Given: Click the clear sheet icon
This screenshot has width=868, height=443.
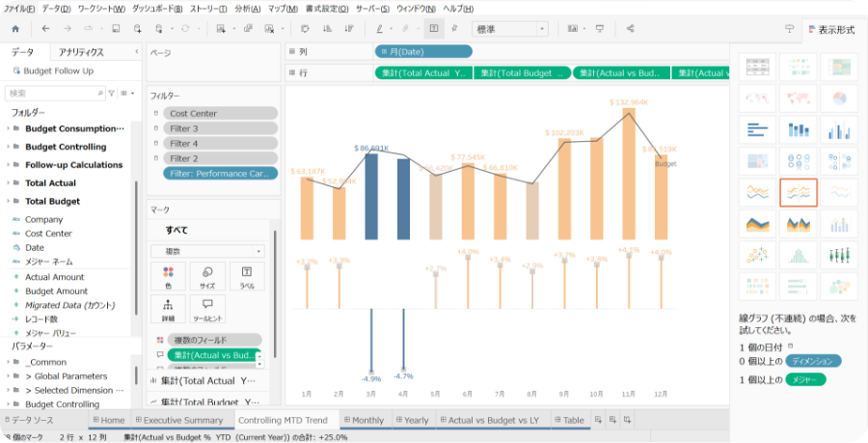Looking at the screenshot, I should (x=270, y=29).
